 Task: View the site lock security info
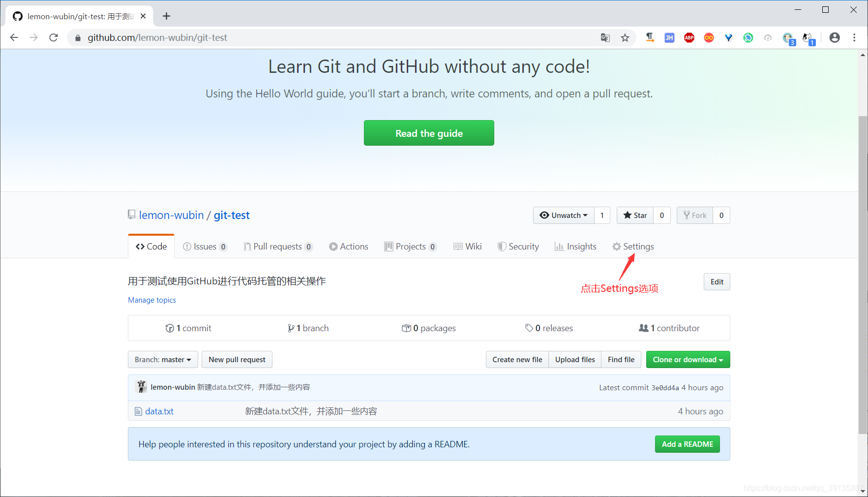click(78, 38)
